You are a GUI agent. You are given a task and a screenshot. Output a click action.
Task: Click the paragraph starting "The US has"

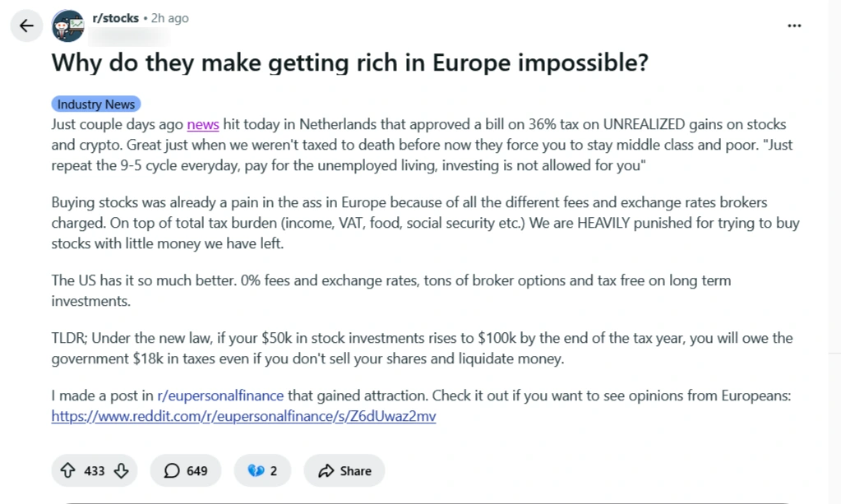coord(390,291)
